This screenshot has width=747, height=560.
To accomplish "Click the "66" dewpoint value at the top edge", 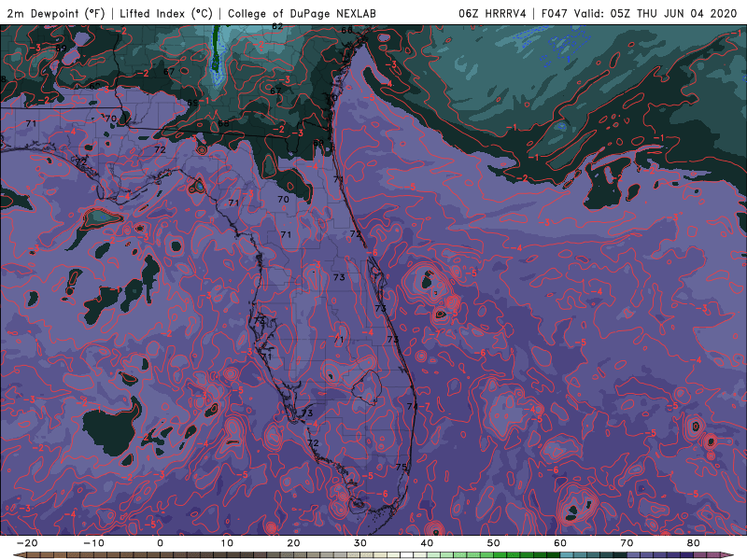I will tap(346, 30).
